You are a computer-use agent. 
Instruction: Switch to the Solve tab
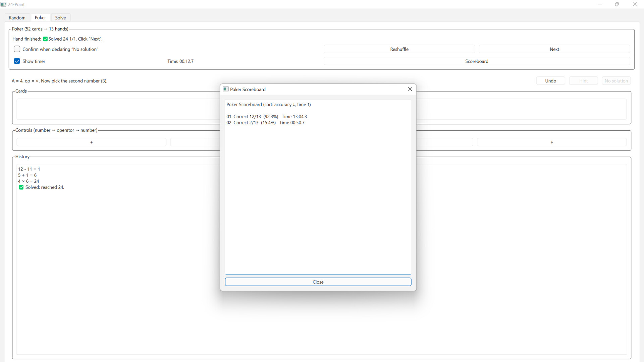click(x=60, y=18)
